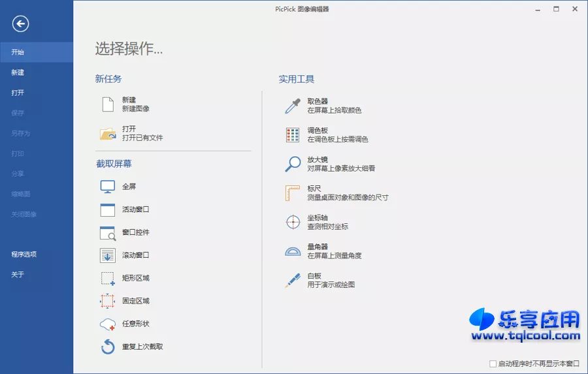588x374 pixels.
Task: Click the 在屏幕上拾取颜色 description text
Action: 335,110
